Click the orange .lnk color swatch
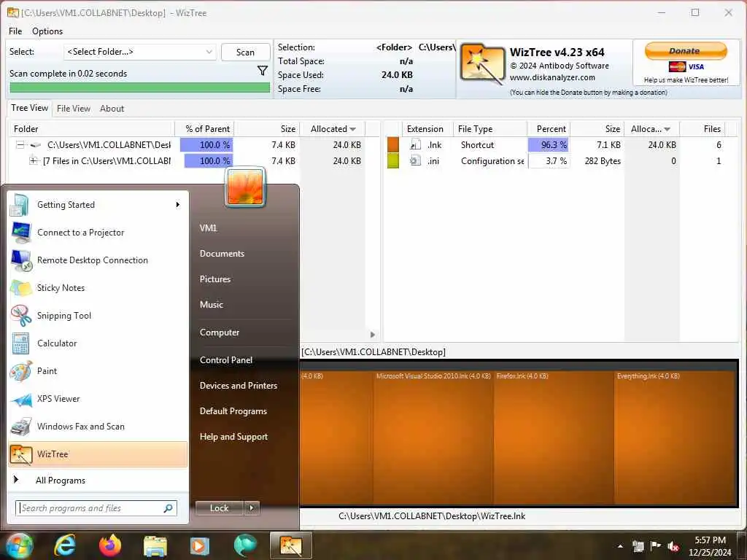Viewport: 747px width, 560px height. click(x=393, y=145)
